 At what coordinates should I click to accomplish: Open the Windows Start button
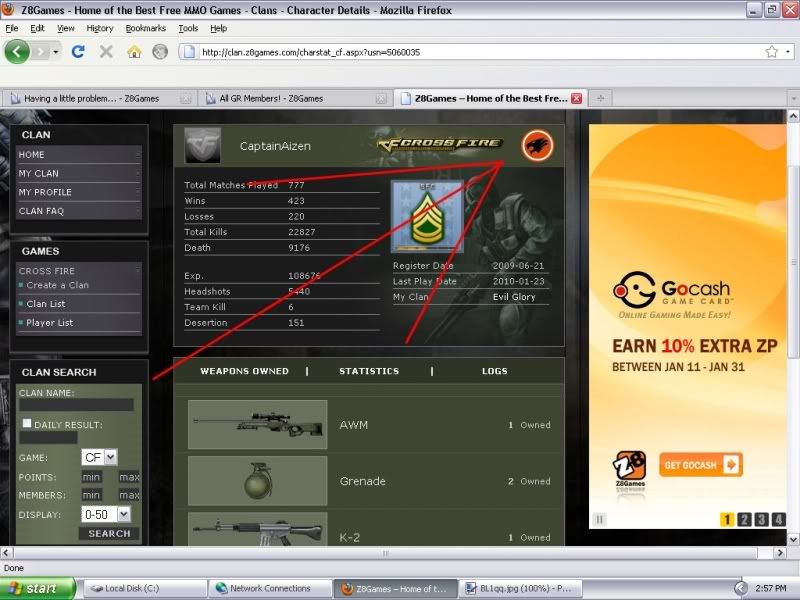(38, 588)
